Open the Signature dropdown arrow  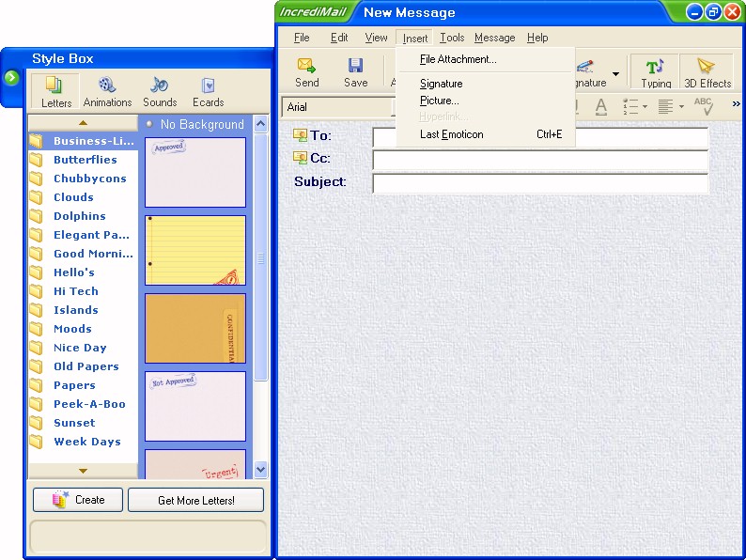[x=616, y=74]
